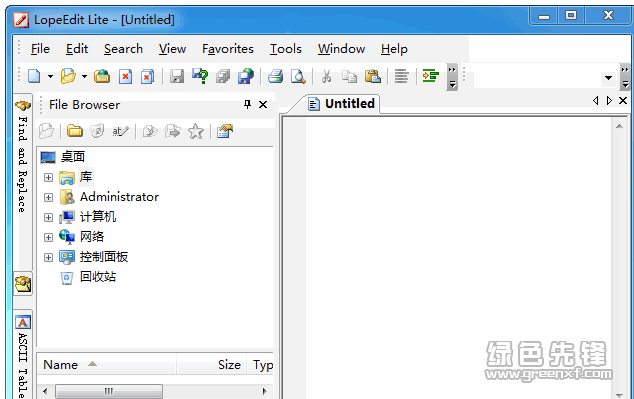Copy selection with the Copy icon
This screenshot has width=634, height=399.
coord(349,76)
